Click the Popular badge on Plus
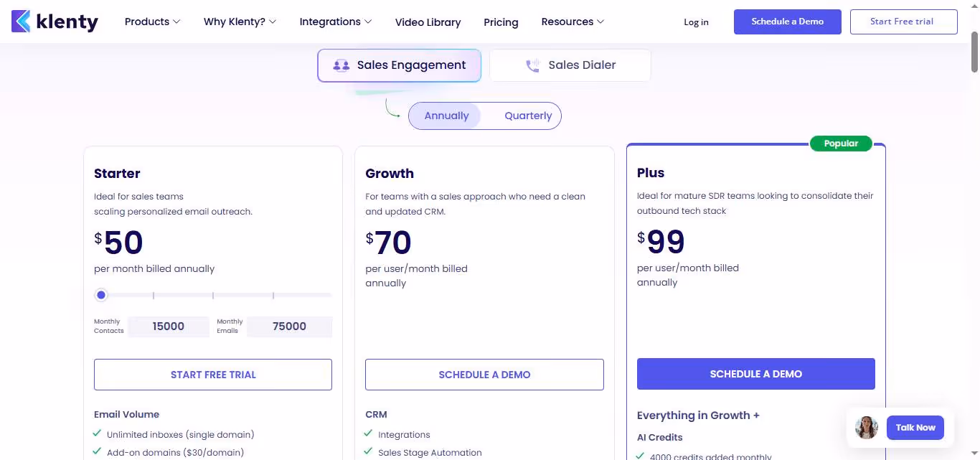Viewport: 980px width, 460px height. point(841,144)
